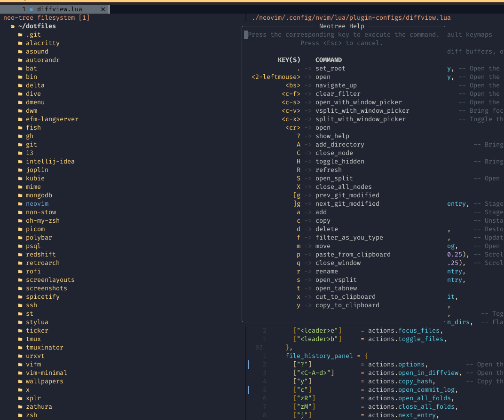This screenshot has width=504, height=420.
Task: Click the folder icon beside joplin
Action: (x=20, y=170)
